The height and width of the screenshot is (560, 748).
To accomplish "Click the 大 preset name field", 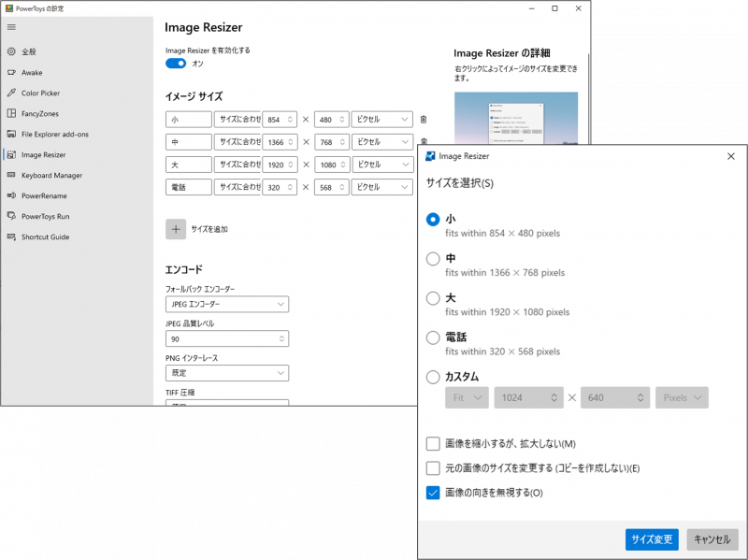I will (x=189, y=165).
